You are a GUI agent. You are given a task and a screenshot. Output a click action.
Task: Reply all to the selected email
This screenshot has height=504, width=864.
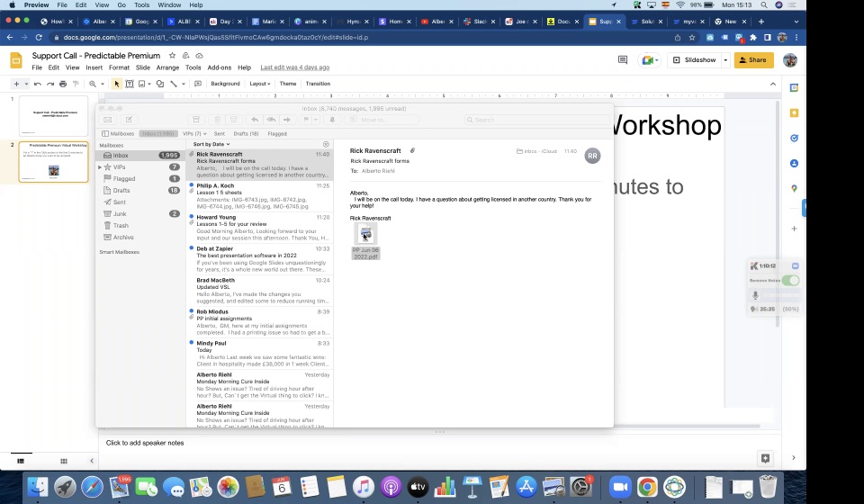tap(271, 120)
